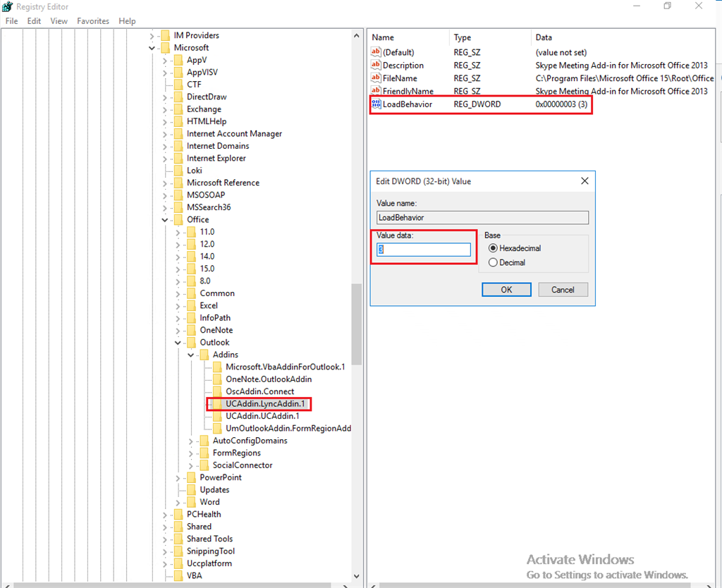The height and width of the screenshot is (588, 722).
Task: Collapse the Microsoft key
Action: [152, 48]
